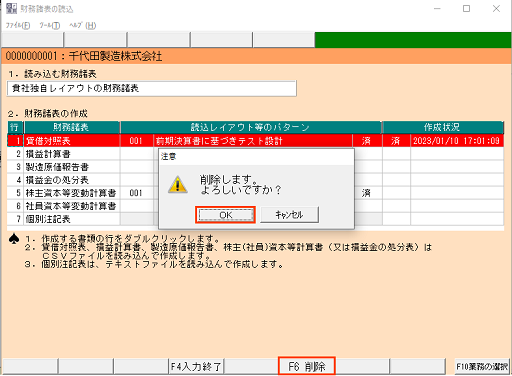
Task: Select the 損益計算書 row
Action: click(255, 154)
